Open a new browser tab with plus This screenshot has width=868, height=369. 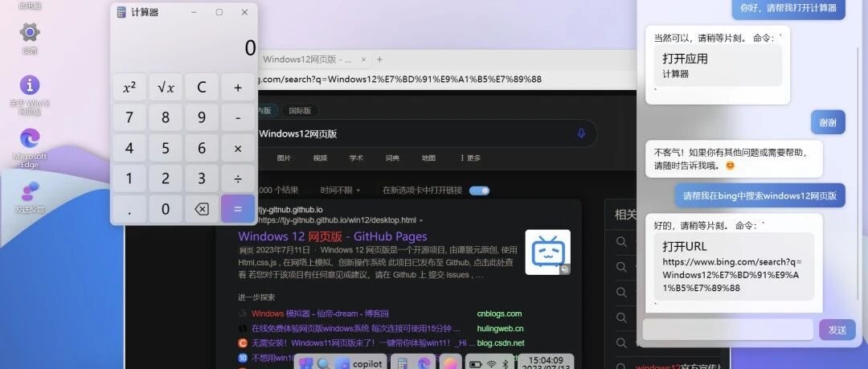coord(379,59)
